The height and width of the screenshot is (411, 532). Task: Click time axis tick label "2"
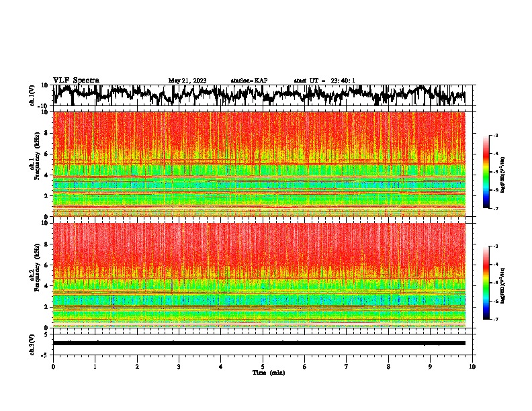point(137,367)
